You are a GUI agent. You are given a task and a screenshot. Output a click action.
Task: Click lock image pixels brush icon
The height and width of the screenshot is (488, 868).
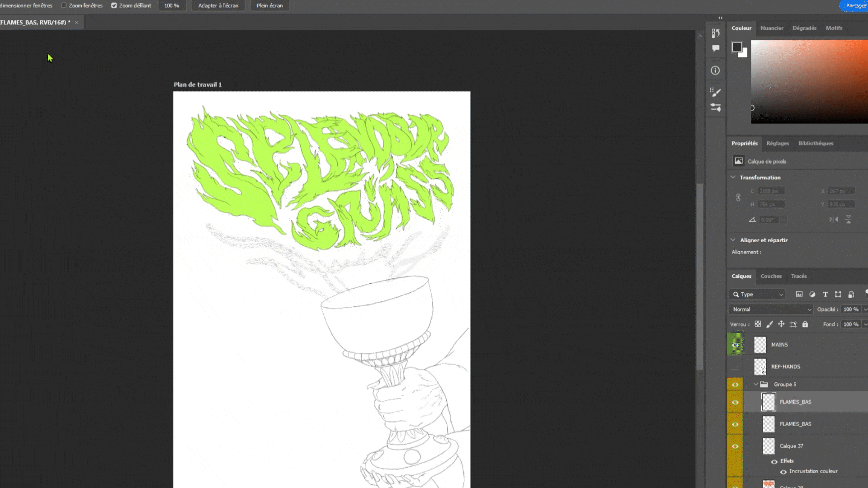769,324
